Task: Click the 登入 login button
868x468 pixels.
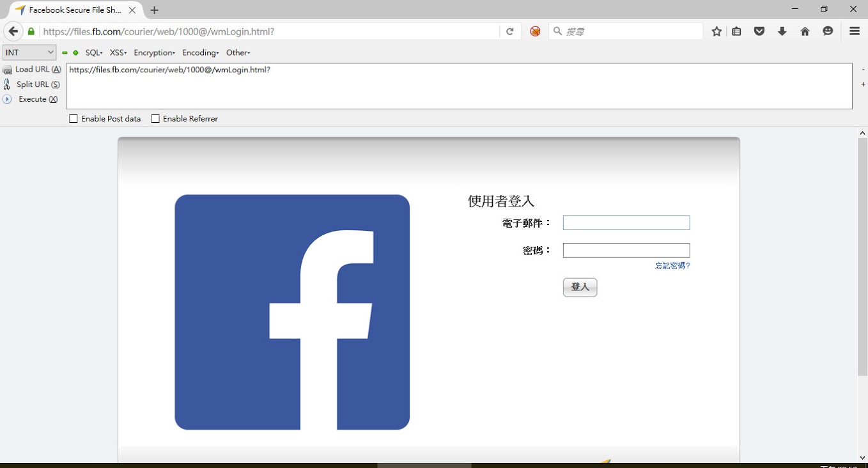Action: coord(580,287)
